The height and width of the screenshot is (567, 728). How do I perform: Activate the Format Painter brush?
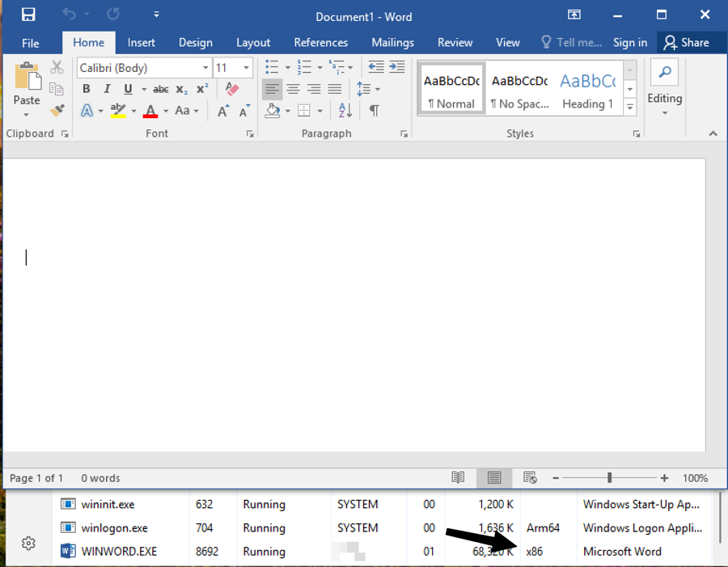(x=57, y=110)
